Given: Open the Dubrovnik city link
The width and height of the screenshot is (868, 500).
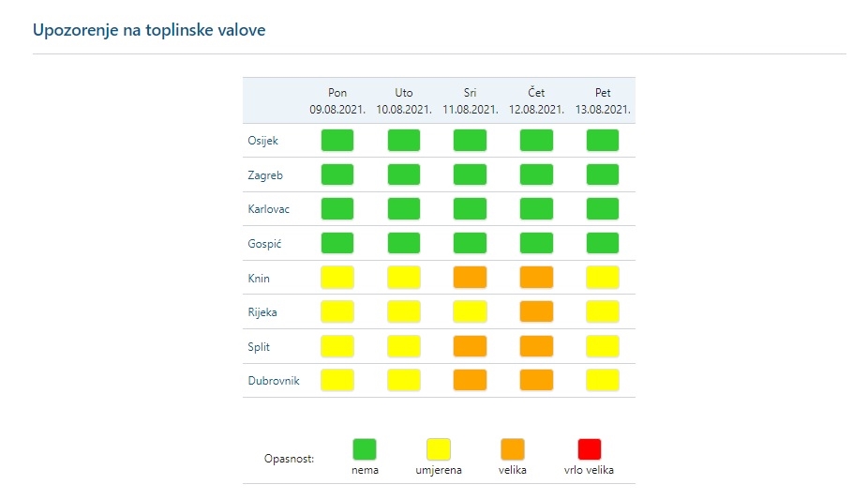Looking at the screenshot, I should 274,381.
